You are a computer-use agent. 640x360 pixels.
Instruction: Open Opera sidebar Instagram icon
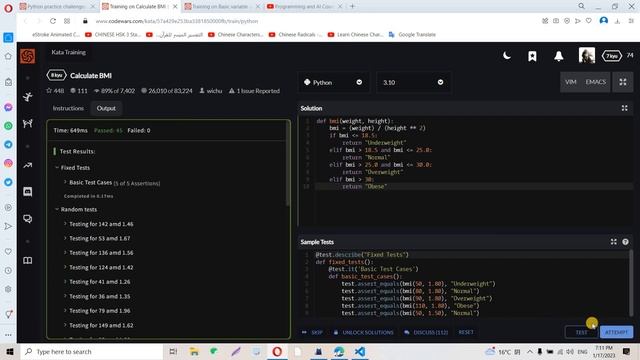coord(8,163)
